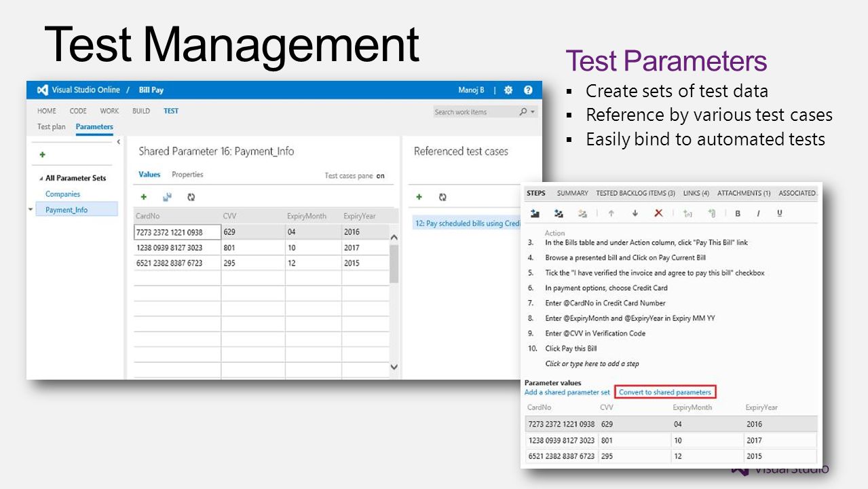Save shared parameter values icon

pyautogui.click(x=167, y=197)
